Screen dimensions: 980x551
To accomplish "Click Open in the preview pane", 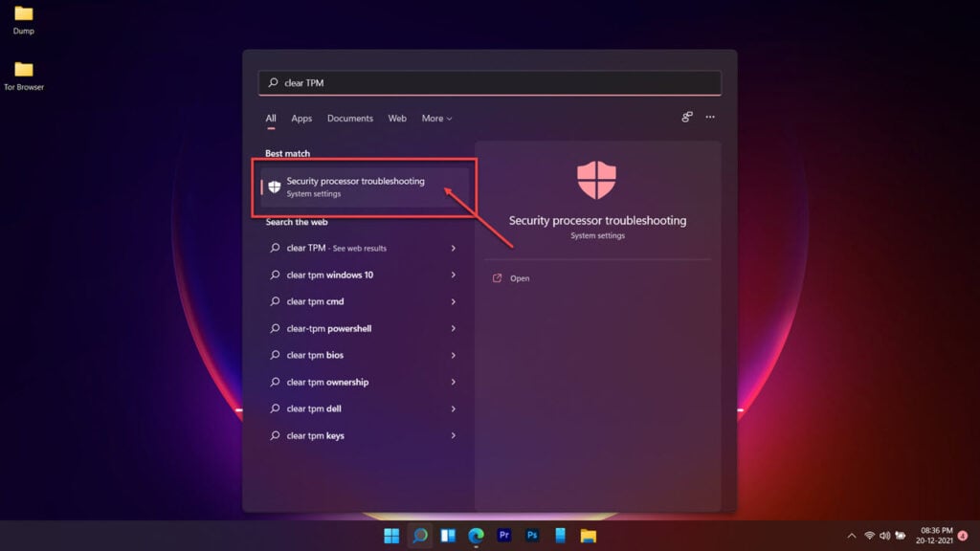I will coord(520,278).
